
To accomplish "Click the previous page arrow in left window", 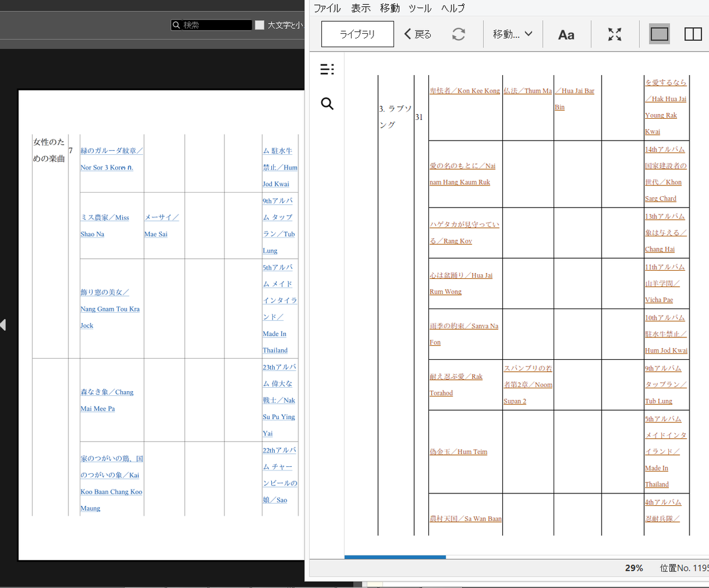I will [x=3, y=324].
